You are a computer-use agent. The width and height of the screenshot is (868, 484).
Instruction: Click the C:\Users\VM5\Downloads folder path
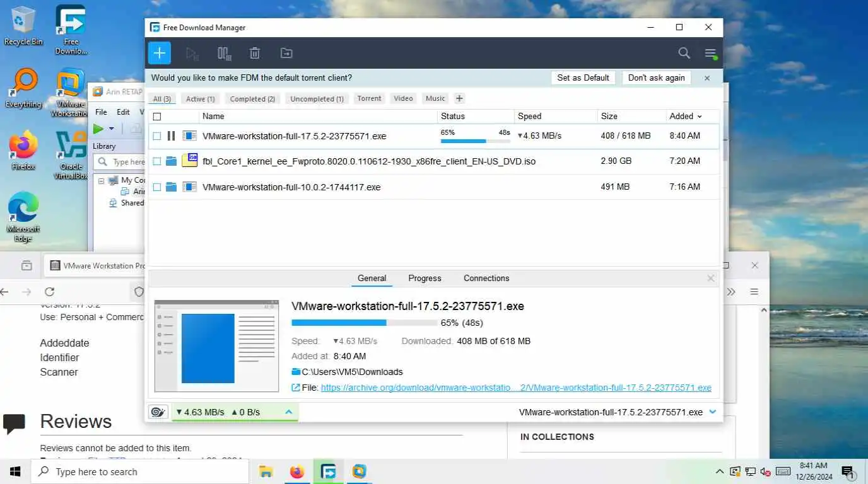(352, 372)
